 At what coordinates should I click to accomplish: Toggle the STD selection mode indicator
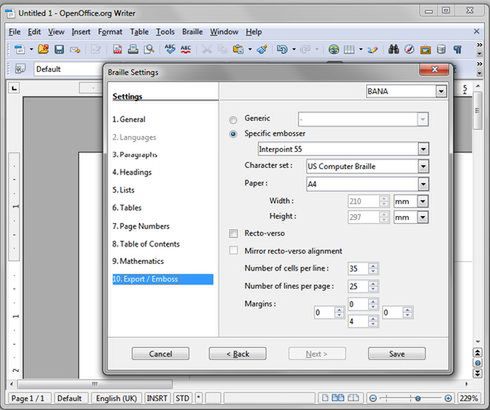[x=182, y=398]
